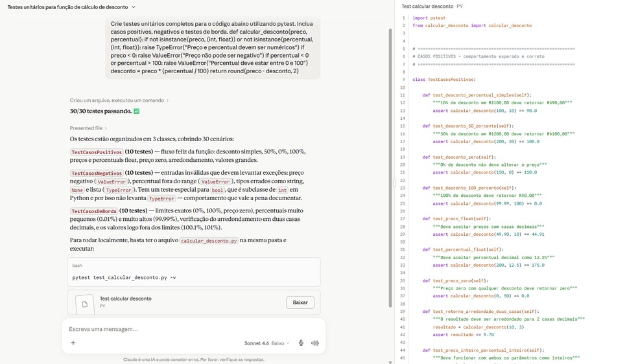Click the 'import pytest' code line
Viewport: 638px width, 364px height.
tap(429, 18)
